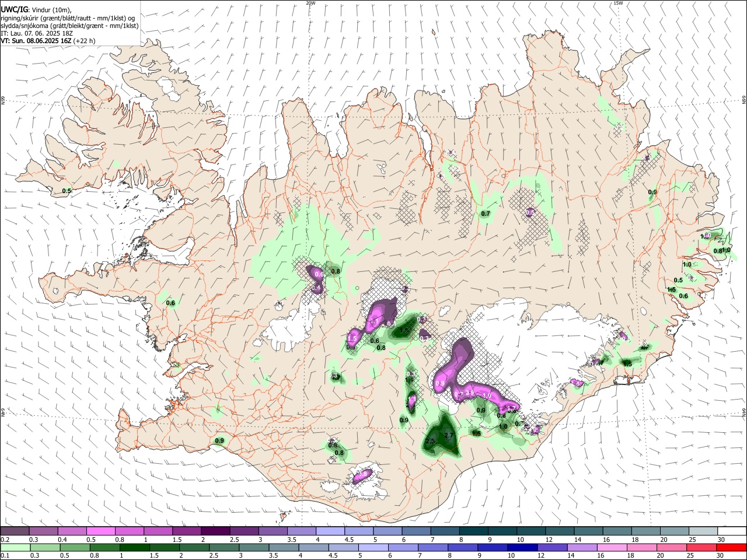Click the bright pink 0.5–0.8 swatch, upper legend row
The image size is (747, 560).
tap(100, 531)
